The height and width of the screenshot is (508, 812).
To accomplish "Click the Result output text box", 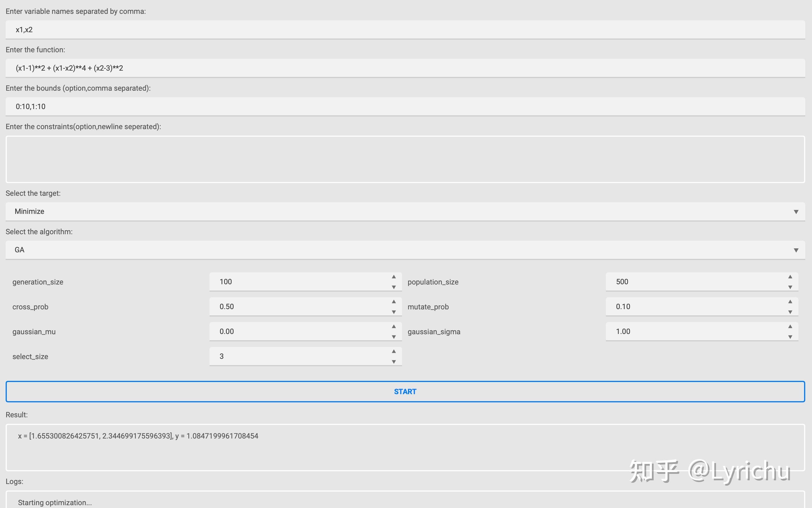I will pyautogui.click(x=405, y=447).
